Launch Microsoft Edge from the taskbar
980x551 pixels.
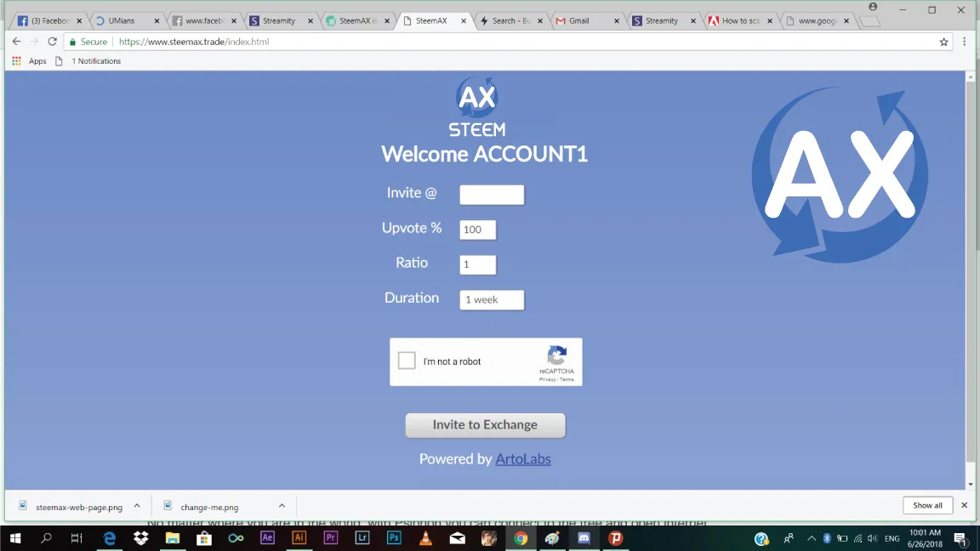(110, 538)
